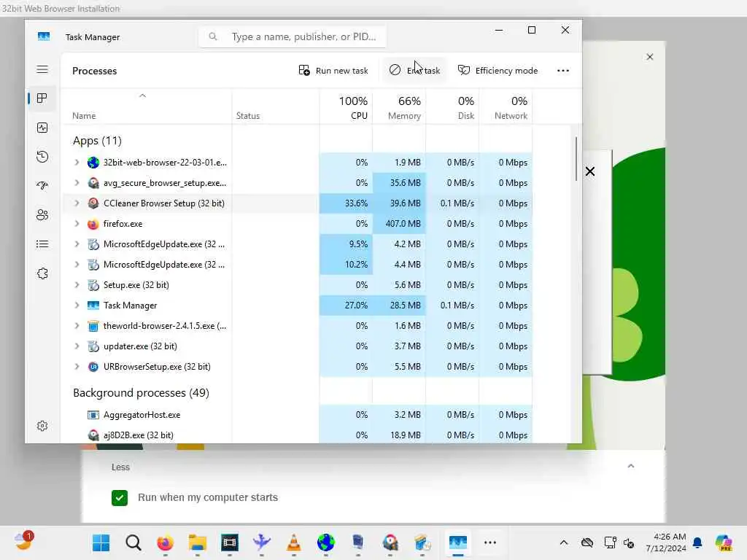Click the AggregatorHost.exe process icon
Screen dimensions: 747x560
[93, 415]
